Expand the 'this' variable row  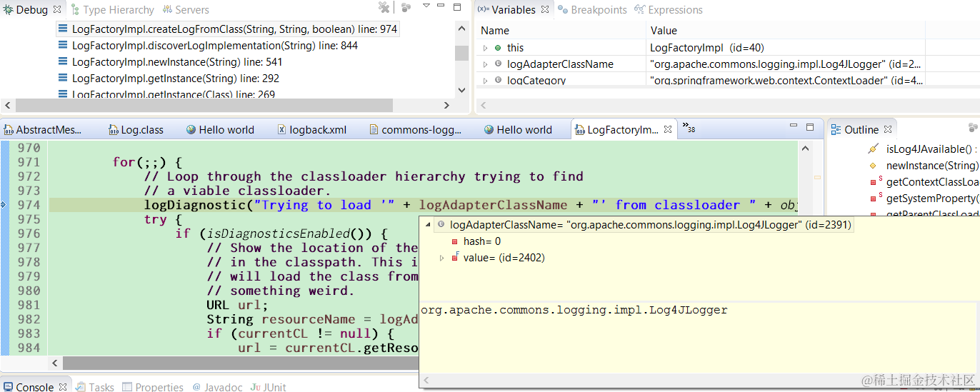tap(486, 48)
